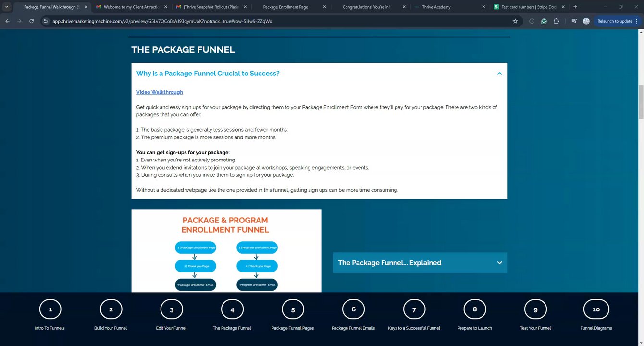Screen dimensions: 644x346
Task: Click the 'Package Funnel Emails' label
Action: (353, 328)
